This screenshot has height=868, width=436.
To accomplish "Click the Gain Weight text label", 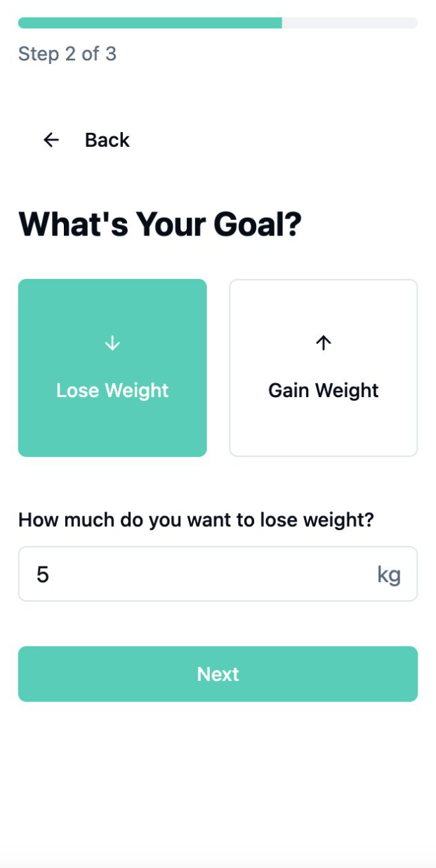I will click(x=323, y=390).
